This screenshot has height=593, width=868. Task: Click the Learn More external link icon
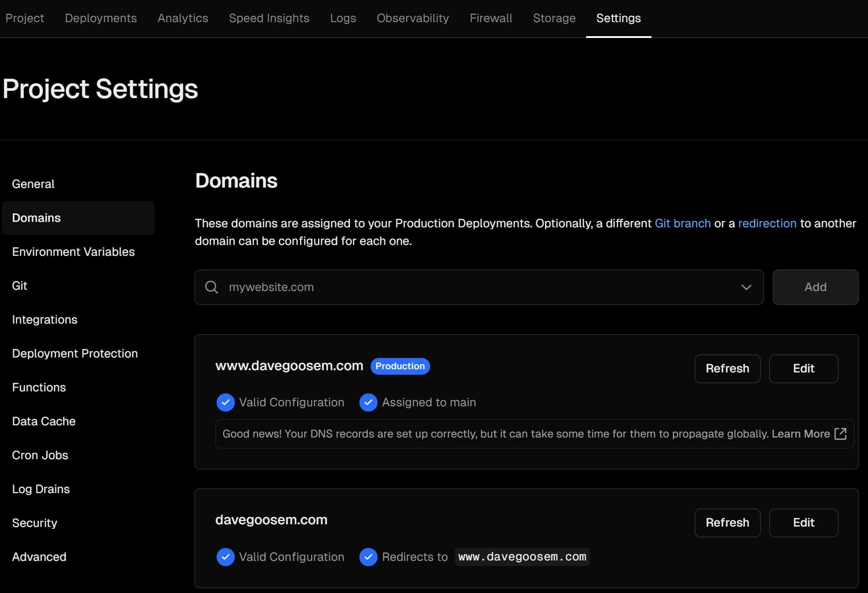840,434
